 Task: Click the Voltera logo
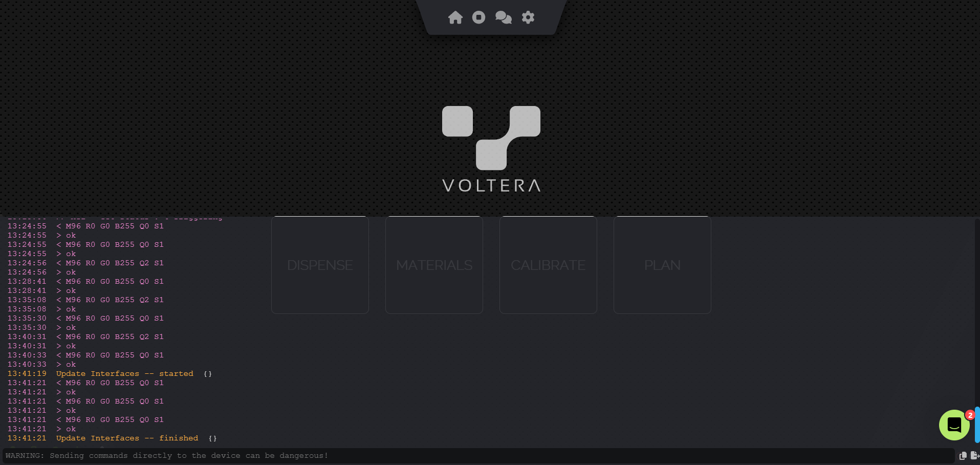coord(491,149)
